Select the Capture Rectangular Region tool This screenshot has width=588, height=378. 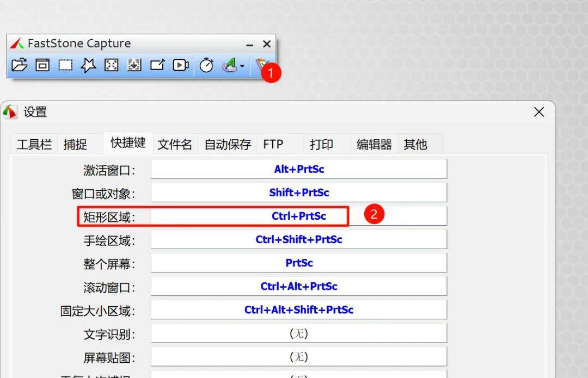click(x=65, y=65)
